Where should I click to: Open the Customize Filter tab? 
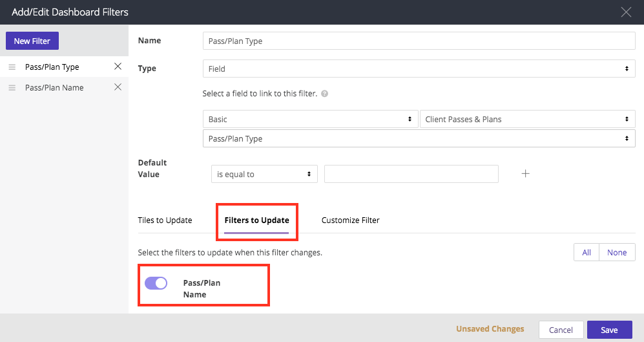350,220
